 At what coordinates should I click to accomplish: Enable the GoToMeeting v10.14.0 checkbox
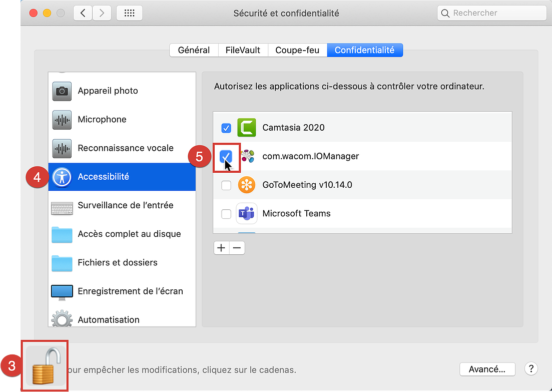[x=226, y=185]
